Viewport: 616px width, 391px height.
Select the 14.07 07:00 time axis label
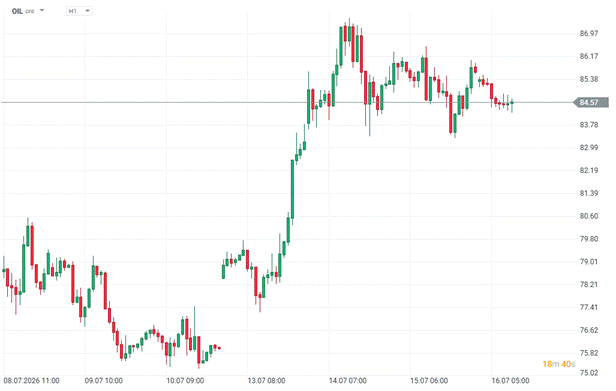(348, 380)
